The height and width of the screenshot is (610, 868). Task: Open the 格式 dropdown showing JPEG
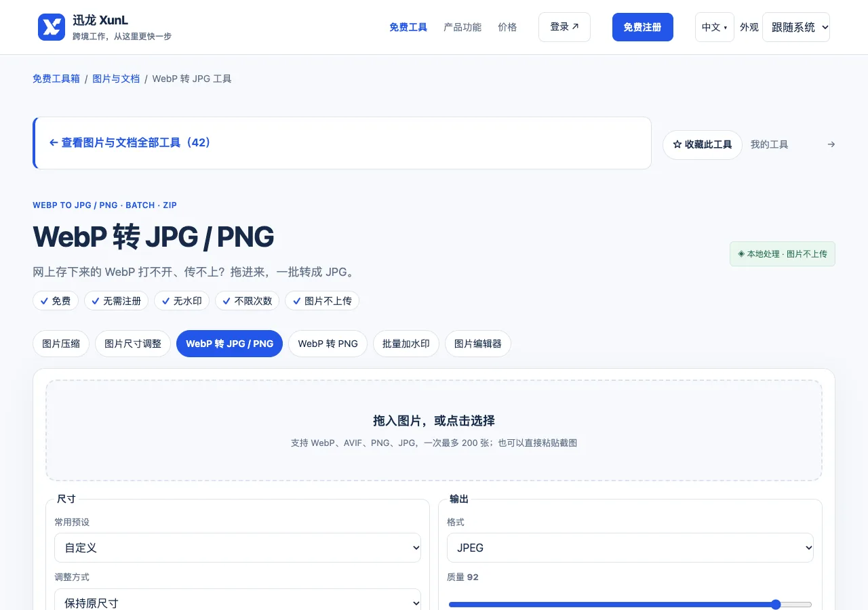click(630, 548)
